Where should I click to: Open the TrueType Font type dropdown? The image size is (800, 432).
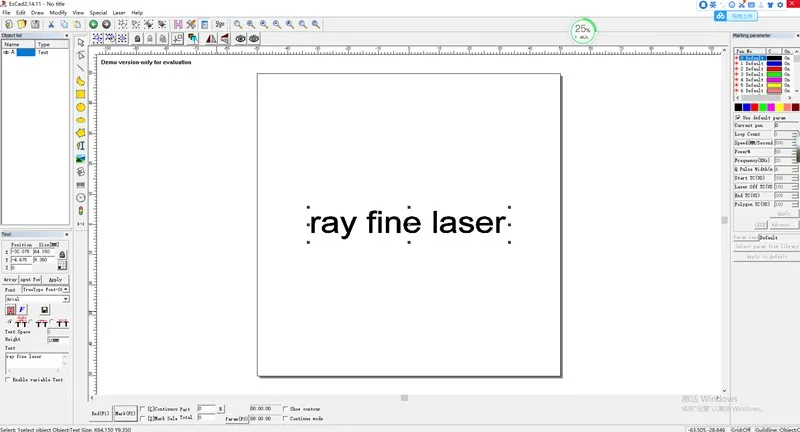coord(66,289)
